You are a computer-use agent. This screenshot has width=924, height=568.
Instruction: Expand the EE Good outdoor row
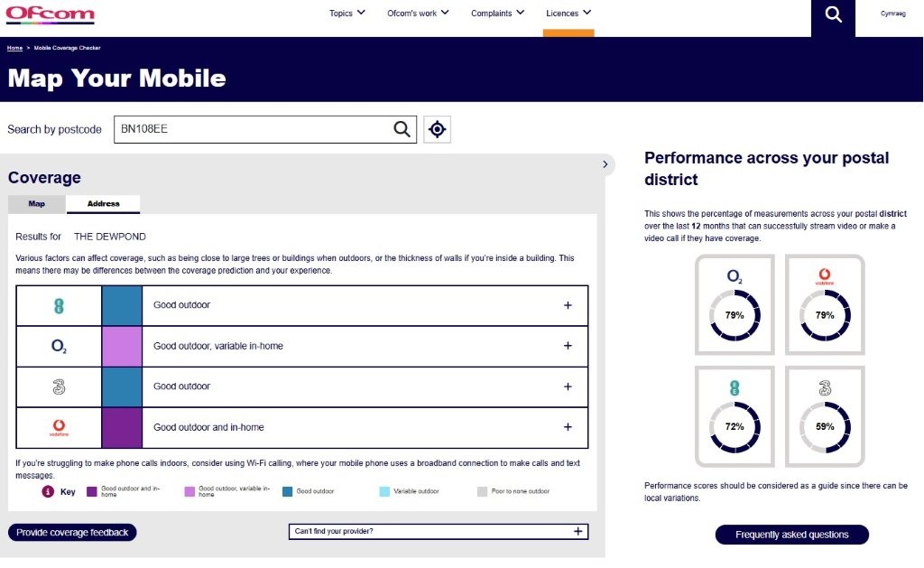coord(568,305)
